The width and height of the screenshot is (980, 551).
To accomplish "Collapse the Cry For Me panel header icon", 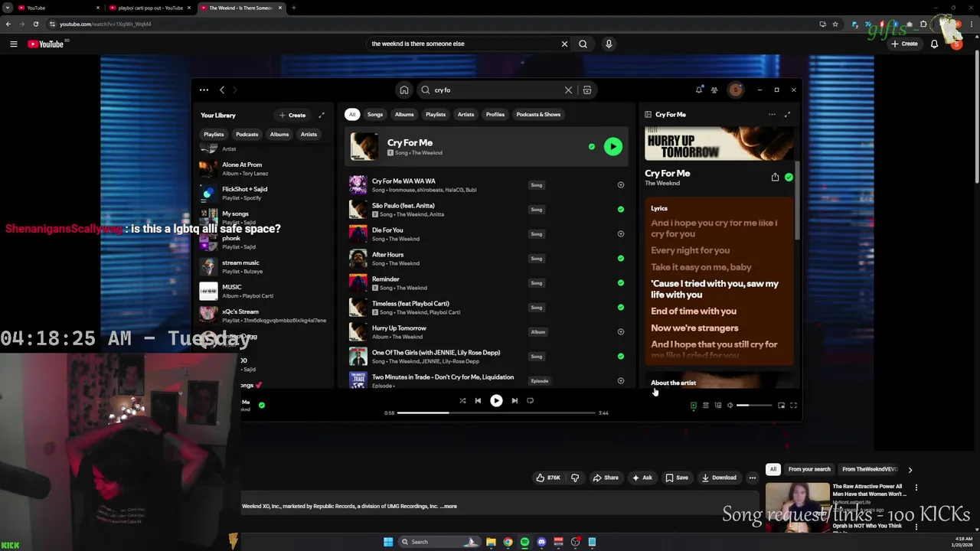I will pyautogui.click(x=648, y=115).
